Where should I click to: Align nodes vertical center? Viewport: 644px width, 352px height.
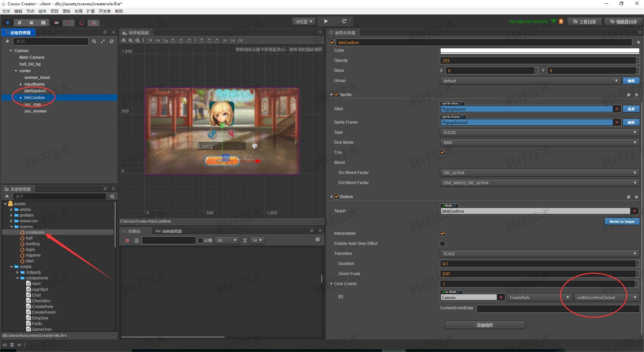tap(158, 40)
